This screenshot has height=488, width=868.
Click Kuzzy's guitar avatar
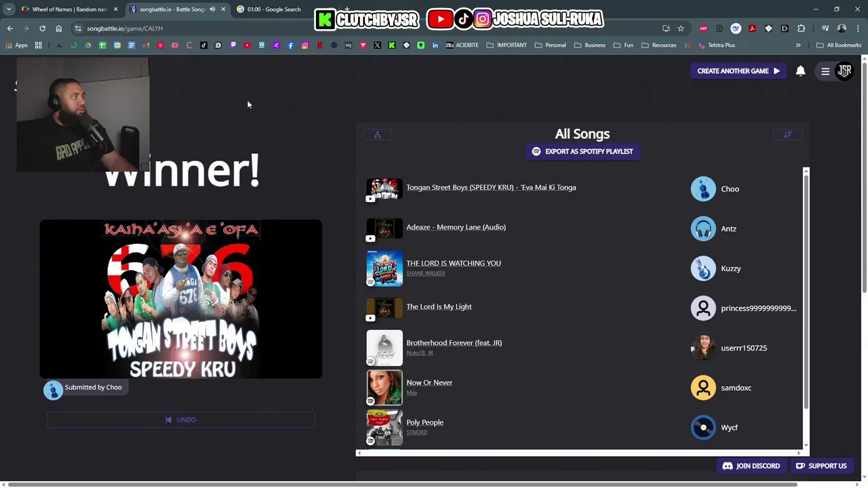click(x=703, y=268)
